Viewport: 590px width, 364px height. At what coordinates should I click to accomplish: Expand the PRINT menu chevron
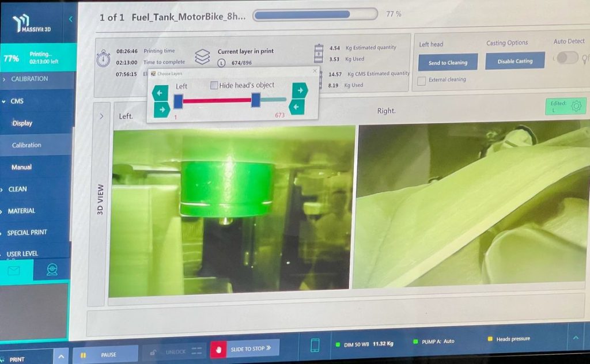click(x=62, y=358)
